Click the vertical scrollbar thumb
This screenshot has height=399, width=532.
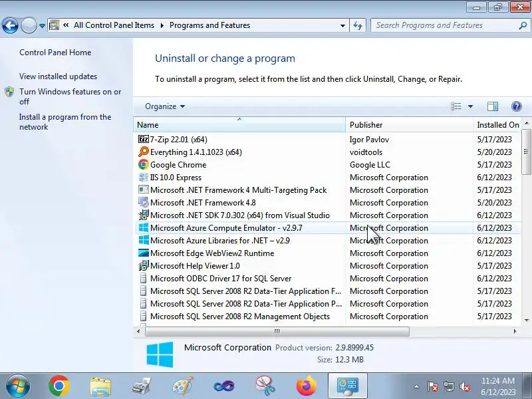click(526, 152)
